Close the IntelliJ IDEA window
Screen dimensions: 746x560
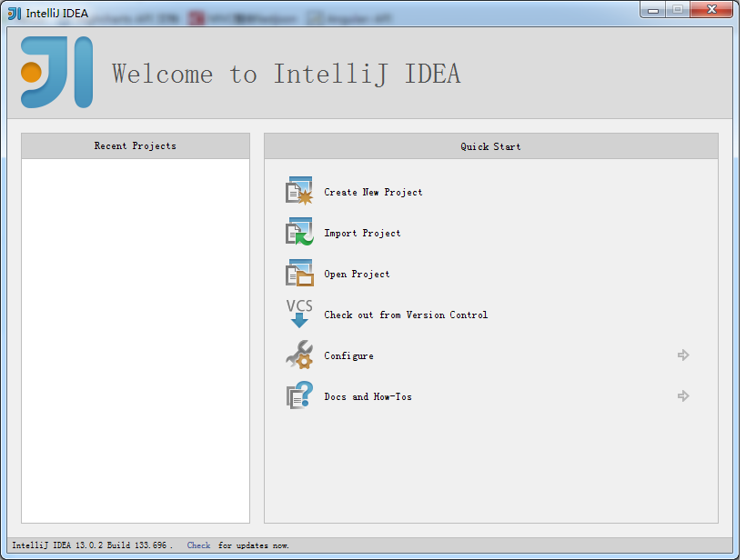tap(711, 10)
